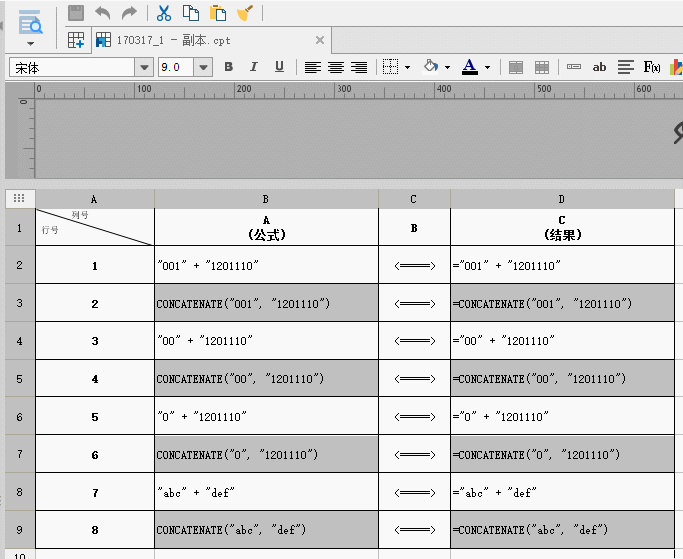The width and height of the screenshot is (683, 559).
Task: Select cell =CONCATENATE("abc", "def") in column D
Action: [562, 530]
